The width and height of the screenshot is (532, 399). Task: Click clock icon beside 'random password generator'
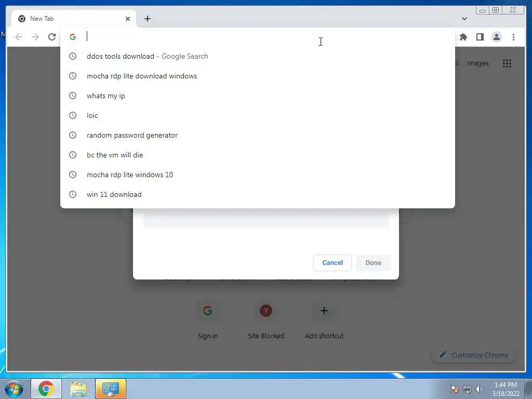tap(73, 135)
